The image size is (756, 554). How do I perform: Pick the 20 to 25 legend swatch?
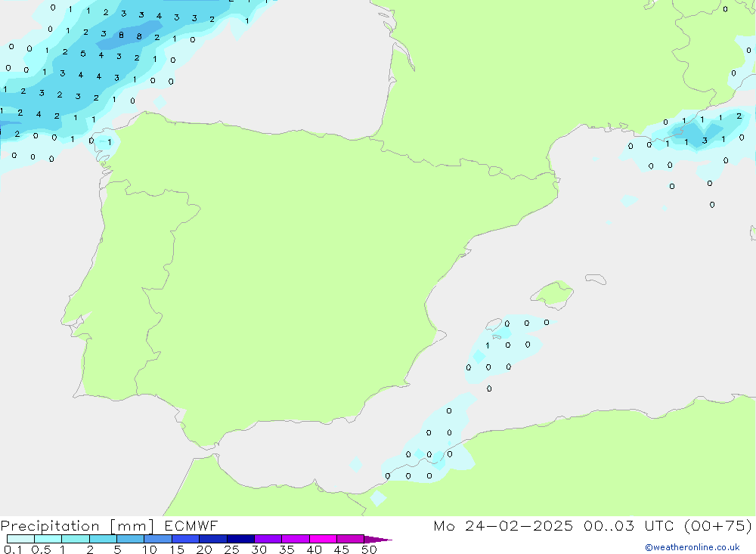pos(213,539)
